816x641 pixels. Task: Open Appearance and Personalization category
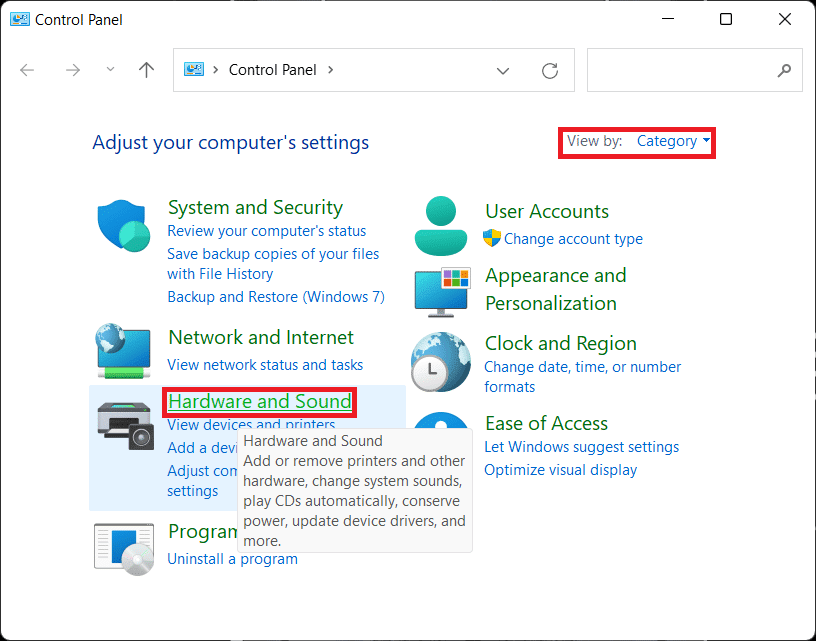coord(556,289)
